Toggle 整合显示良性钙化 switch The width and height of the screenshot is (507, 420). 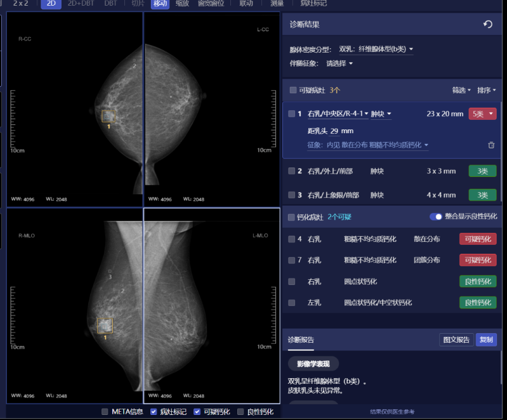coord(436,217)
